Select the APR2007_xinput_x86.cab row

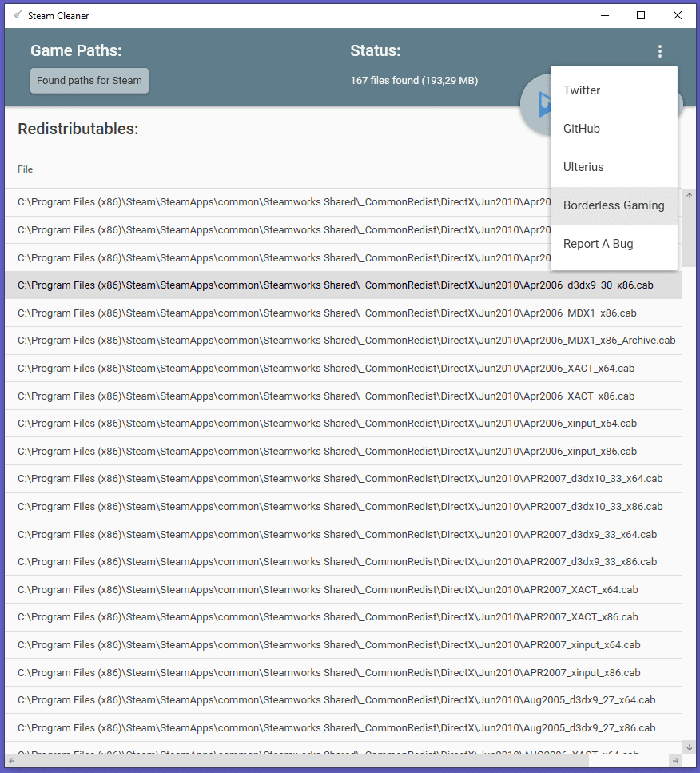344,672
